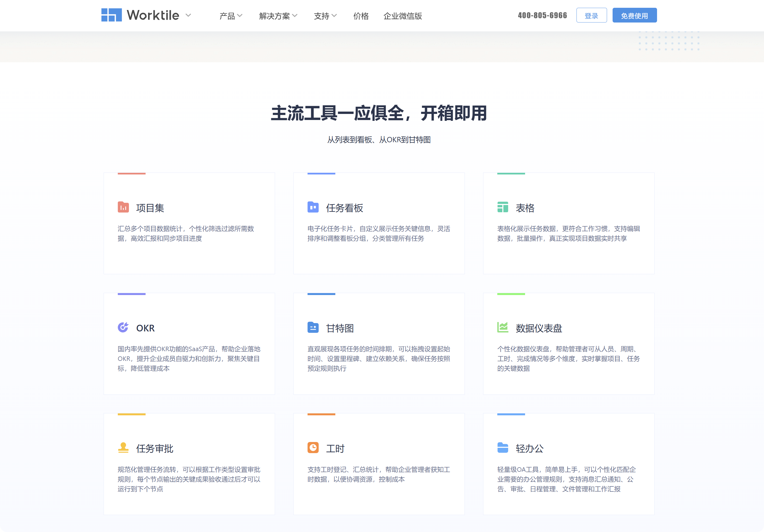Viewport: 764px width, 532px height.
Task: Click the 表格 table icon
Action: pyautogui.click(x=503, y=207)
